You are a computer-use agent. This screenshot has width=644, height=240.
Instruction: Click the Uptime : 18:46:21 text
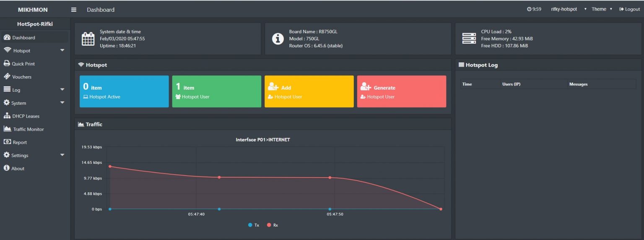point(118,46)
